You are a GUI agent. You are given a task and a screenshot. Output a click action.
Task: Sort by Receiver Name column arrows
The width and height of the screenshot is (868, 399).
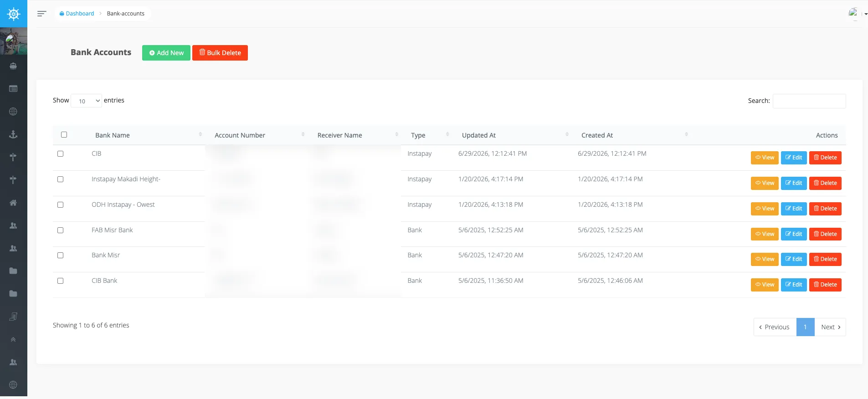click(x=397, y=134)
